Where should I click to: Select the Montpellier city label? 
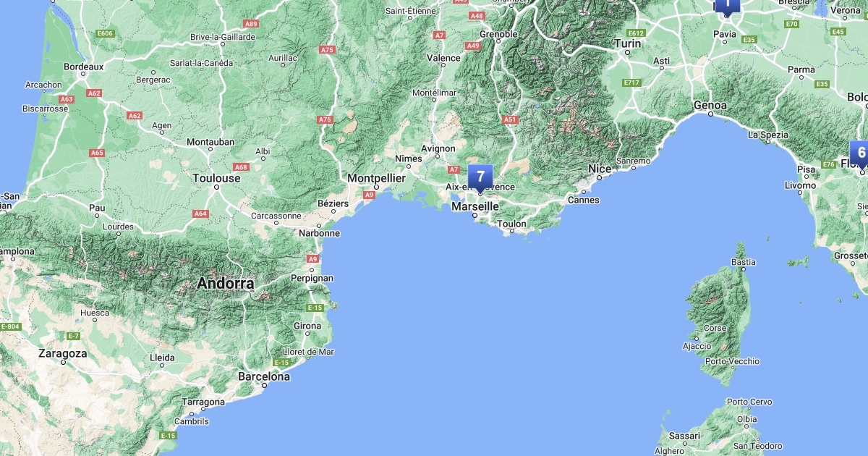376,178
